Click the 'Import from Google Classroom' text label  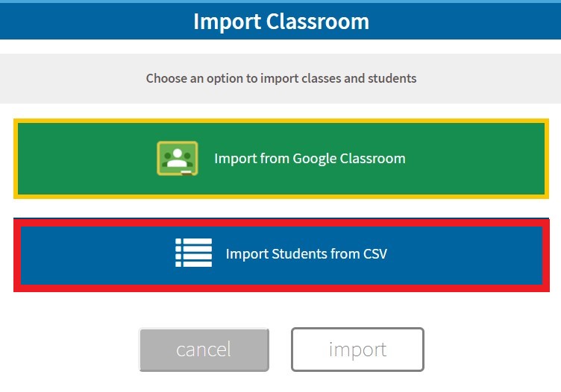click(310, 159)
